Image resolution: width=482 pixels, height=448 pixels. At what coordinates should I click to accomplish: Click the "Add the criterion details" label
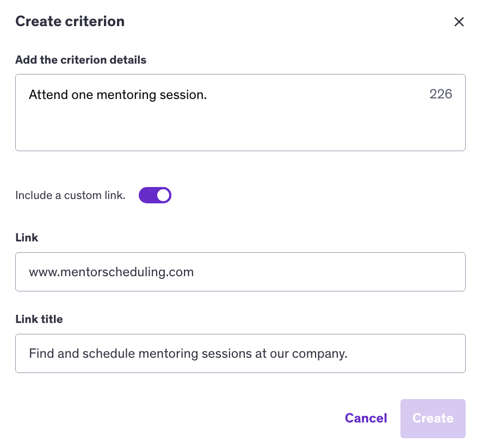point(81,60)
